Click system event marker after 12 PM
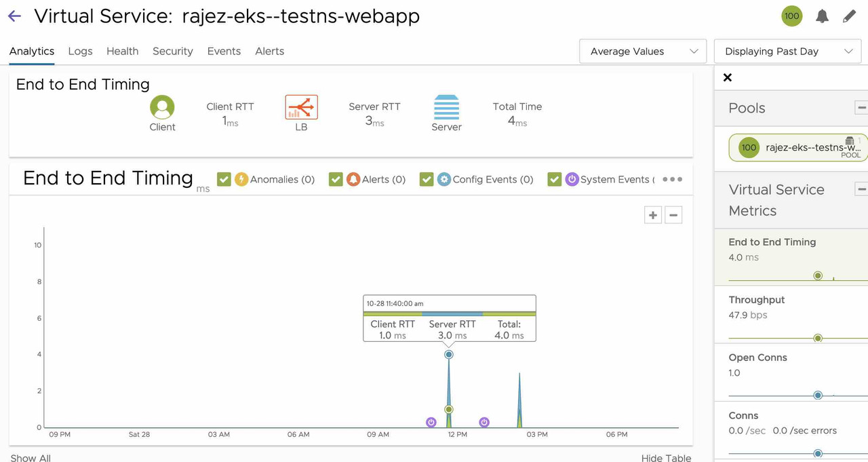The width and height of the screenshot is (868, 462). pyautogui.click(x=484, y=422)
